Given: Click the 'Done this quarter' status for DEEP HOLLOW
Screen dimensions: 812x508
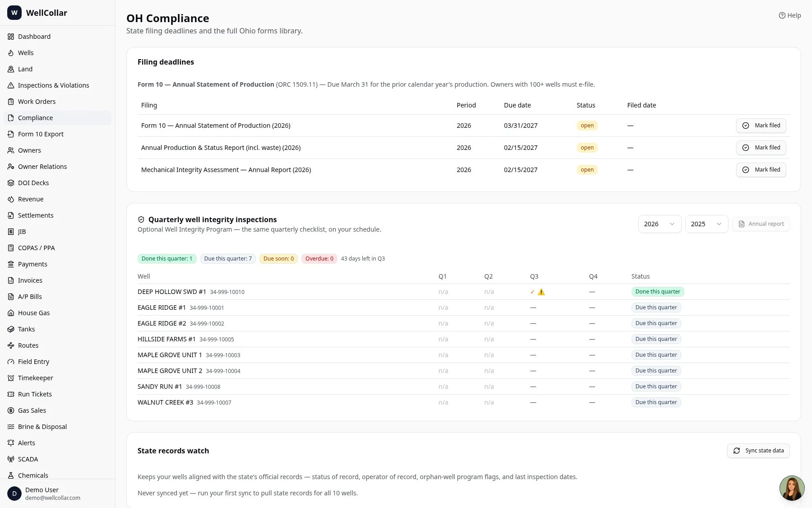Looking at the screenshot, I should [x=658, y=292].
